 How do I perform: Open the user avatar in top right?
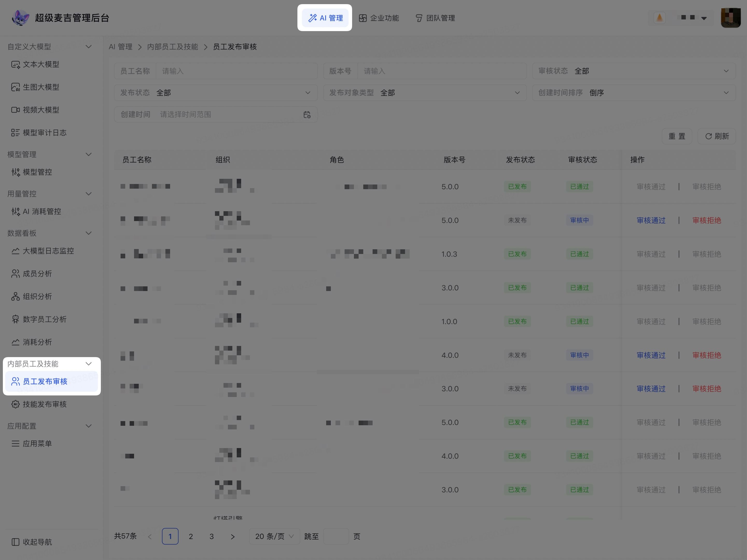(x=730, y=18)
